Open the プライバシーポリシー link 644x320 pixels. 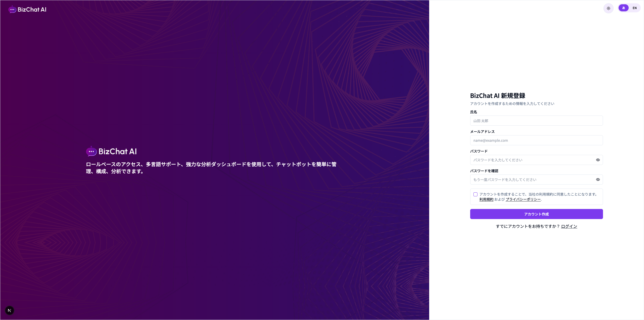523,199
